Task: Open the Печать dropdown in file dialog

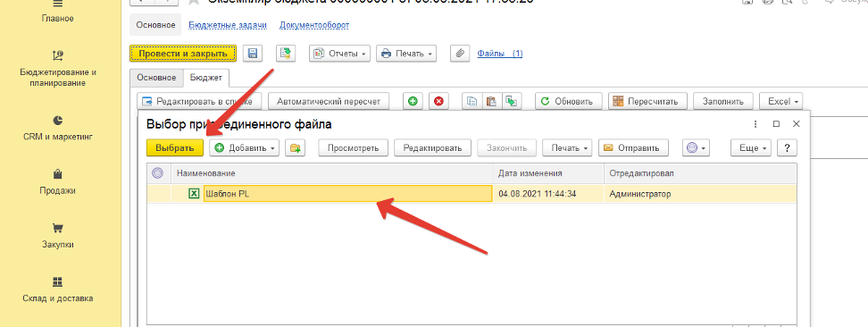Action: tap(567, 148)
